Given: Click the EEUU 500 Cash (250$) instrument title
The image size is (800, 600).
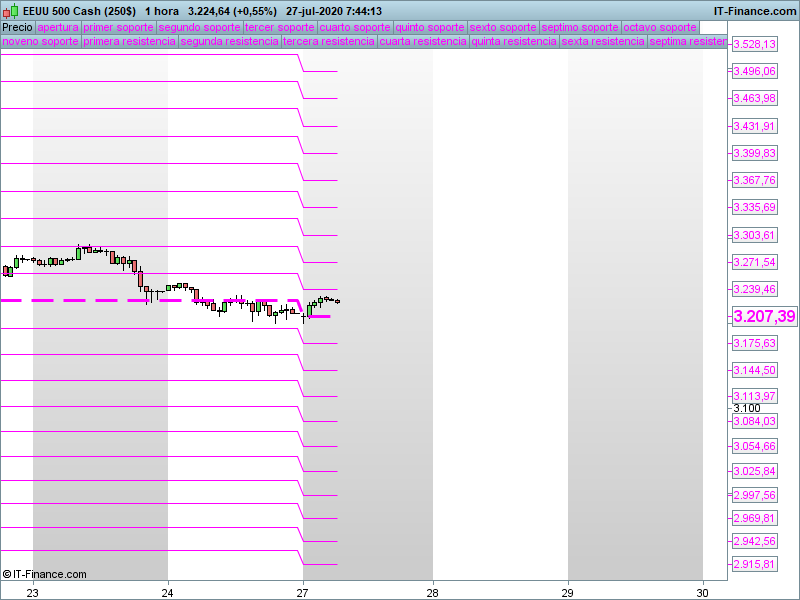Looking at the screenshot, I should (x=80, y=11).
